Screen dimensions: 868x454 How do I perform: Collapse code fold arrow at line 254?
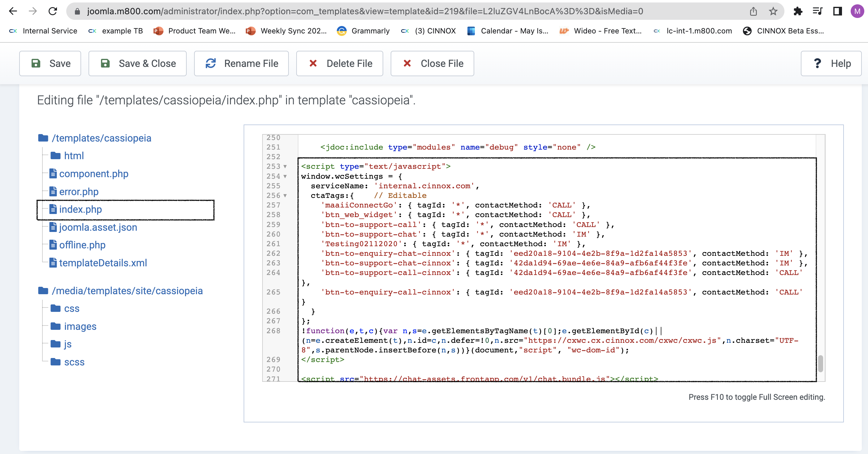coord(285,176)
